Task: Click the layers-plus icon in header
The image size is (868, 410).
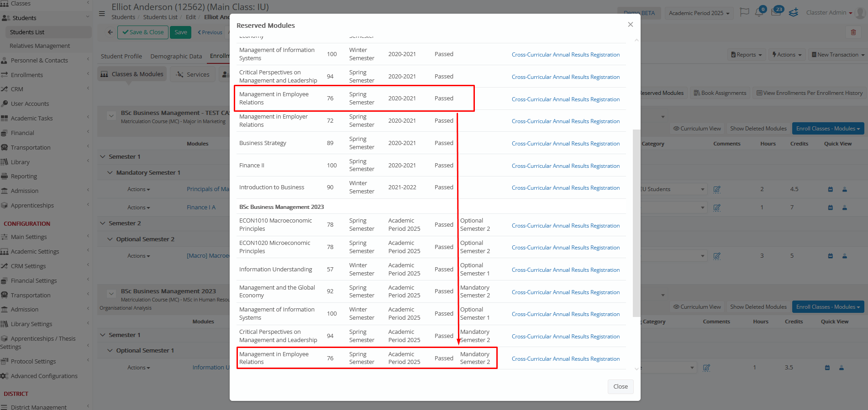Action: coord(794,12)
